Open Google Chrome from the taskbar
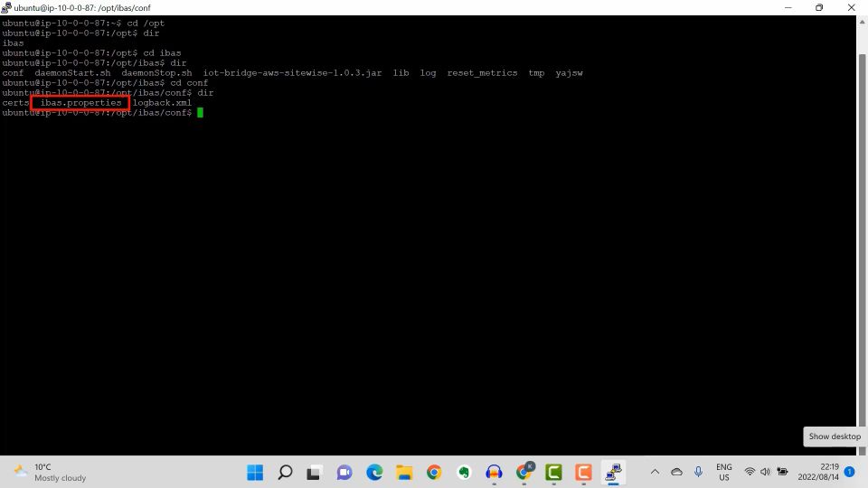The image size is (868, 488). point(434,472)
